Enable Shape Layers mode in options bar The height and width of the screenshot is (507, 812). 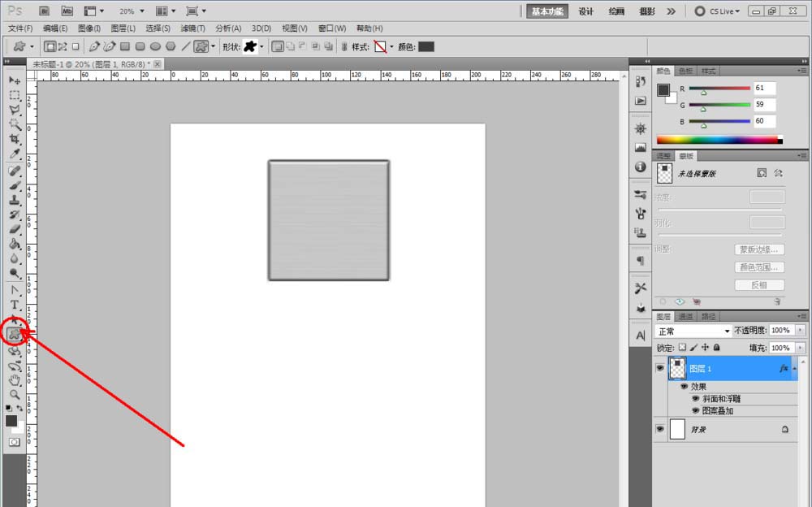point(50,46)
